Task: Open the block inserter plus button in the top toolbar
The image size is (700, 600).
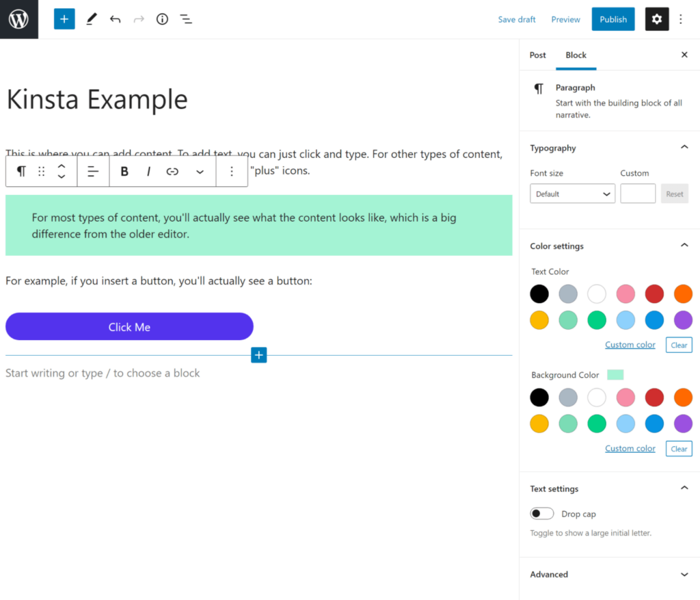Action: point(64,19)
